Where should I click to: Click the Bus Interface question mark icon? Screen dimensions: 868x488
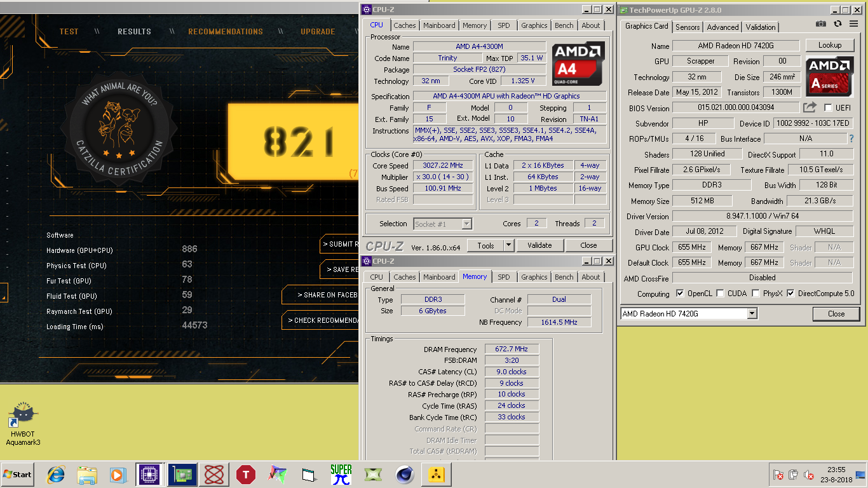851,138
